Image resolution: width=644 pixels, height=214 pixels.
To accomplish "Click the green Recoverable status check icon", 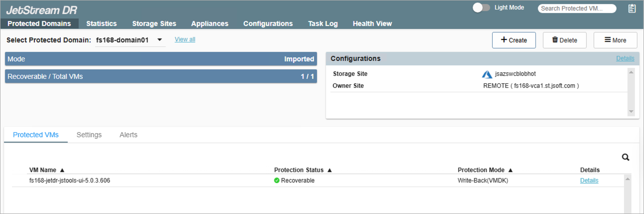I will point(277,181).
